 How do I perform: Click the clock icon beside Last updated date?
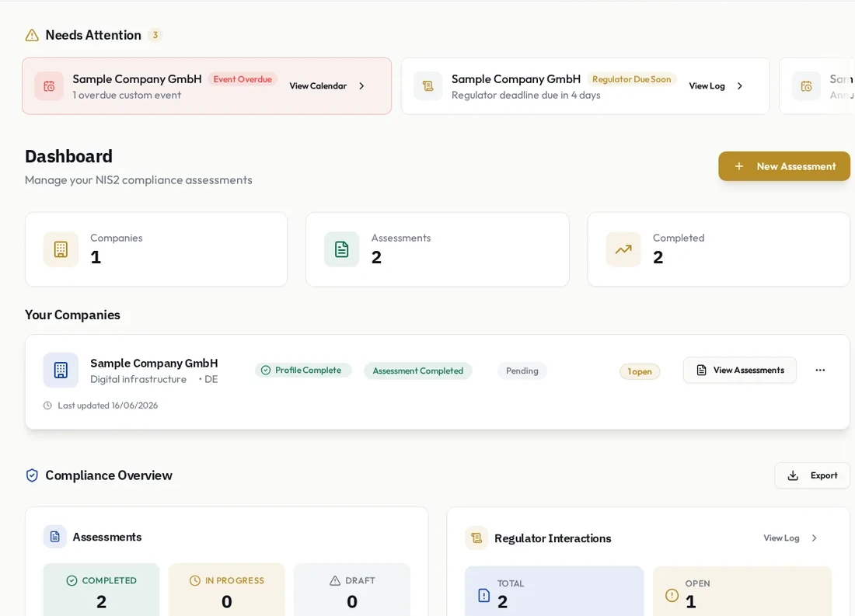47,405
